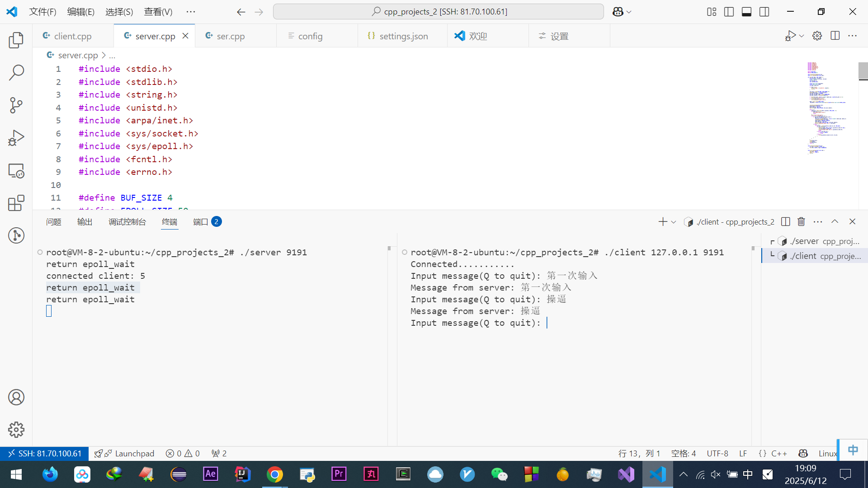Open Run and Debug view
868x488 pixels.
coord(16,138)
